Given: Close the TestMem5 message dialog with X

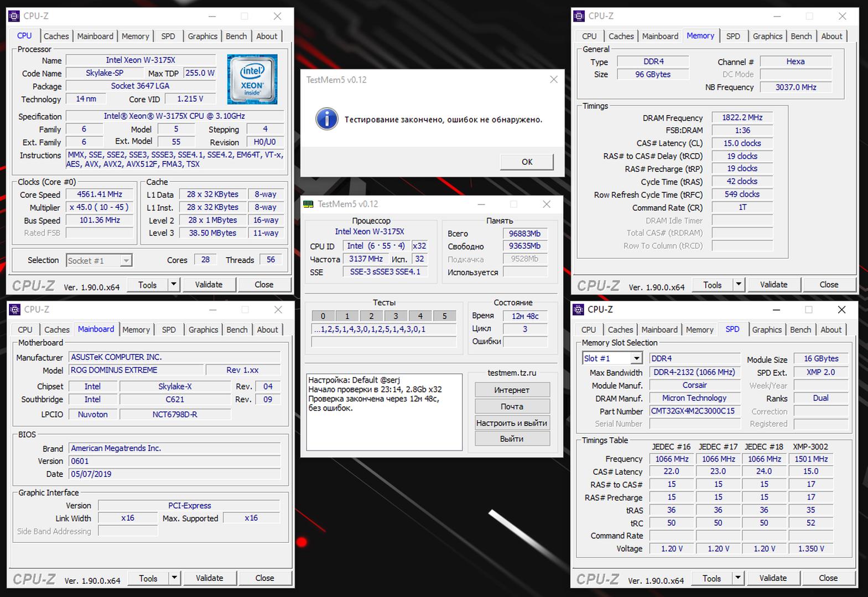Looking at the screenshot, I should [554, 80].
